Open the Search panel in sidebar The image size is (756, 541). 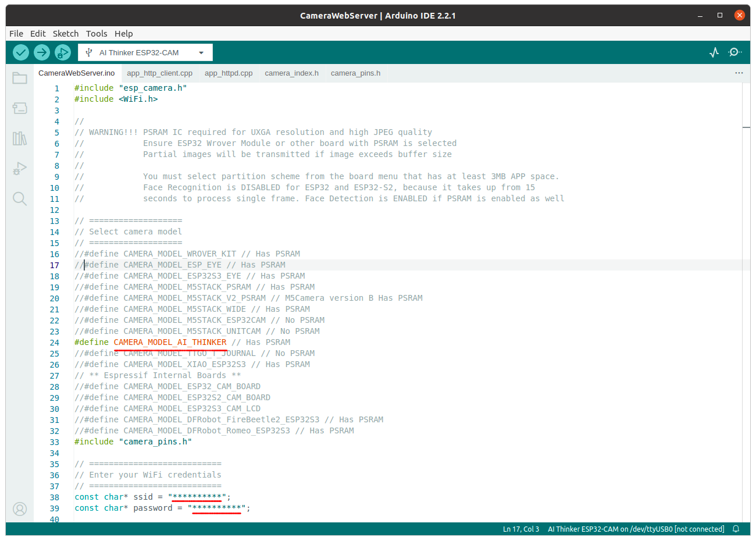click(x=20, y=199)
